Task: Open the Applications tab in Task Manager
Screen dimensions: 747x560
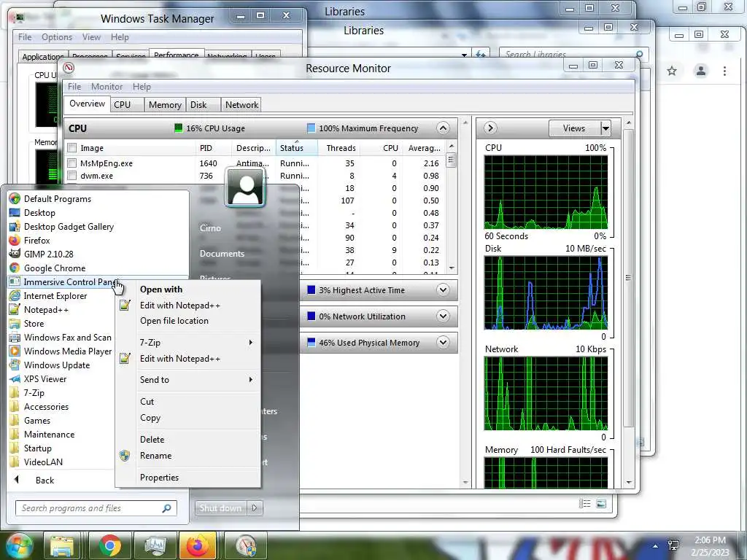Action: pos(43,57)
